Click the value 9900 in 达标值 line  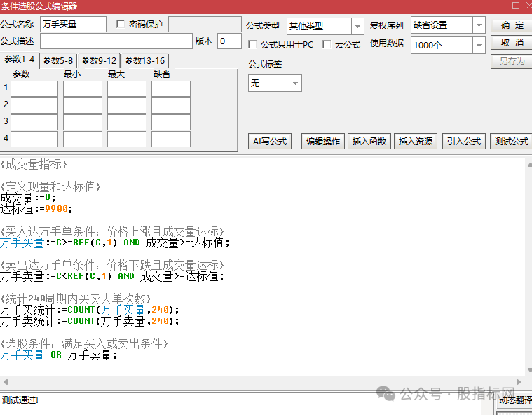tap(56, 209)
